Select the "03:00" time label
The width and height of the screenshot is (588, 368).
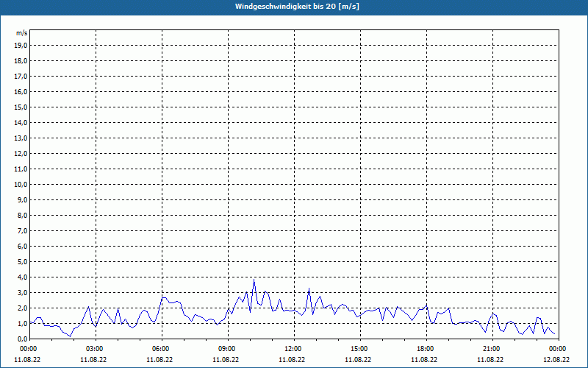96,349
